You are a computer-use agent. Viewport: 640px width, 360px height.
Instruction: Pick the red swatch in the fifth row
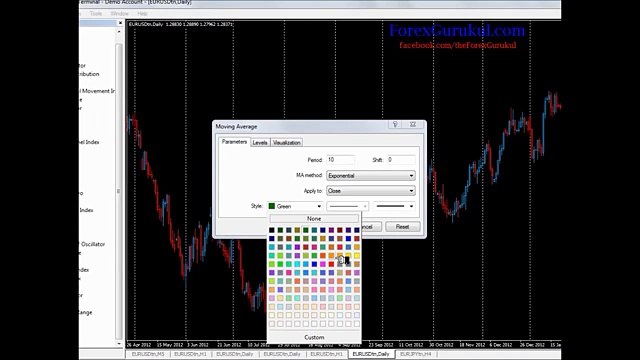tap(331, 264)
